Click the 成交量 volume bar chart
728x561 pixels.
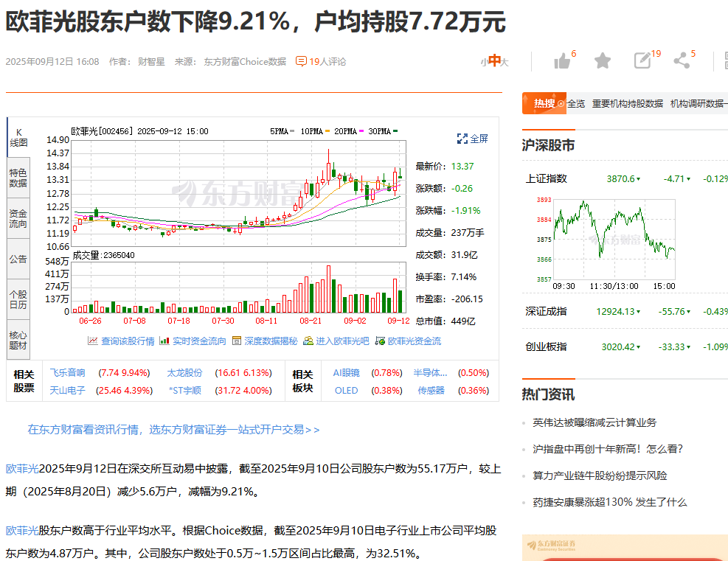(x=240, y=288)
